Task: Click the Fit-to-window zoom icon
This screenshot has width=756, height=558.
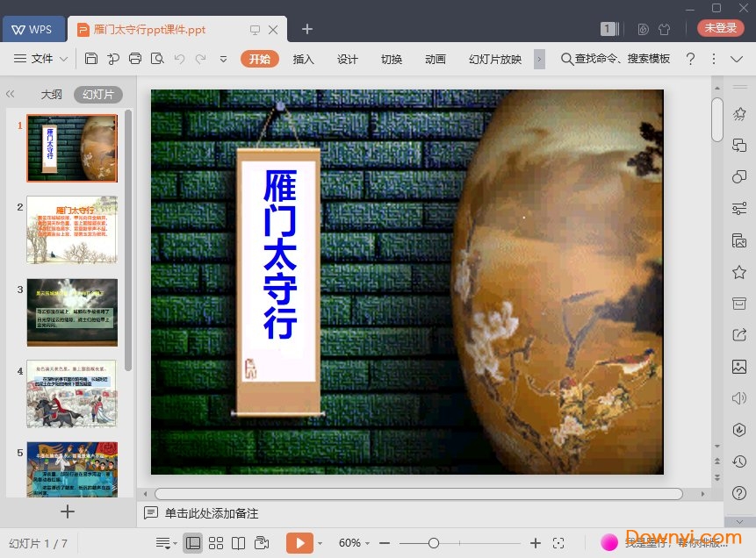Action: [x=559, y=542]
